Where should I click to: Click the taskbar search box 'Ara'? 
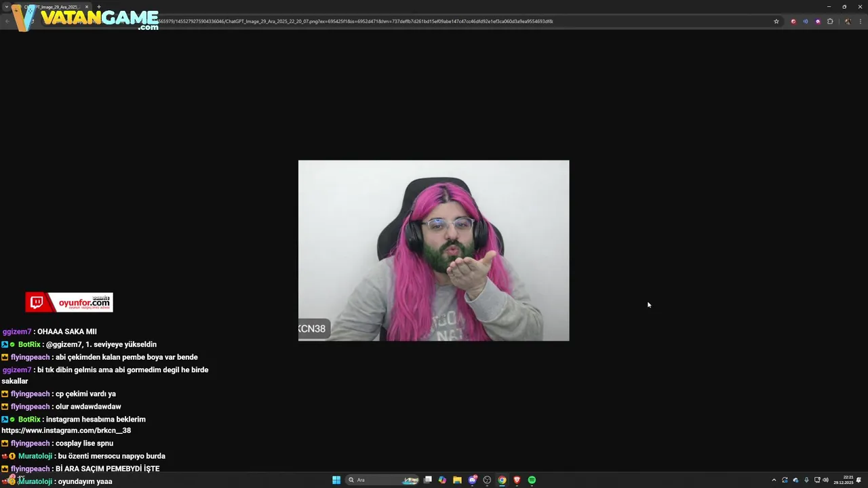click(x=383, y=480)
